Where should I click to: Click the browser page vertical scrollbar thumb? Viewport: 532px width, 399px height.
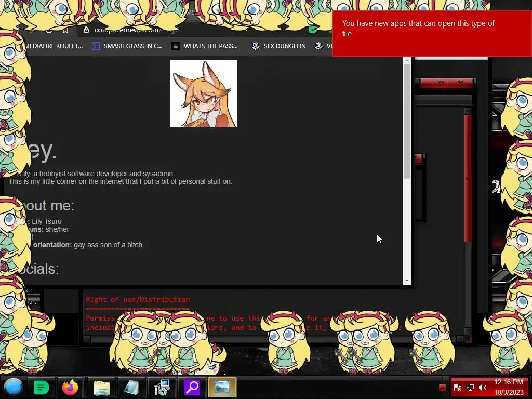(x=407, y=122)
